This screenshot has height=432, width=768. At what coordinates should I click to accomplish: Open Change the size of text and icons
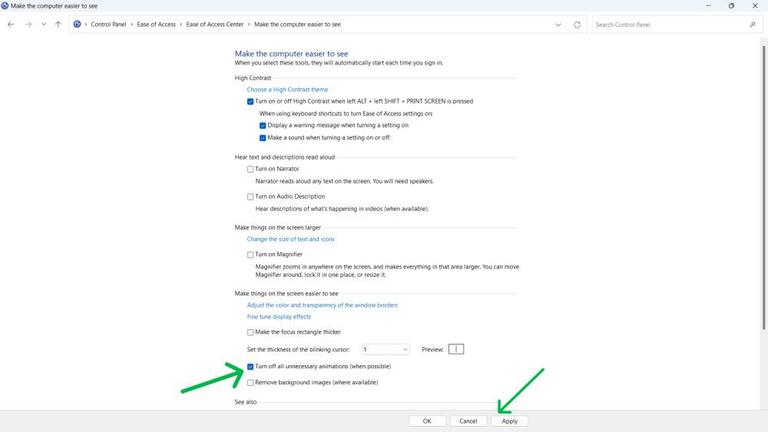pos(290,239)
